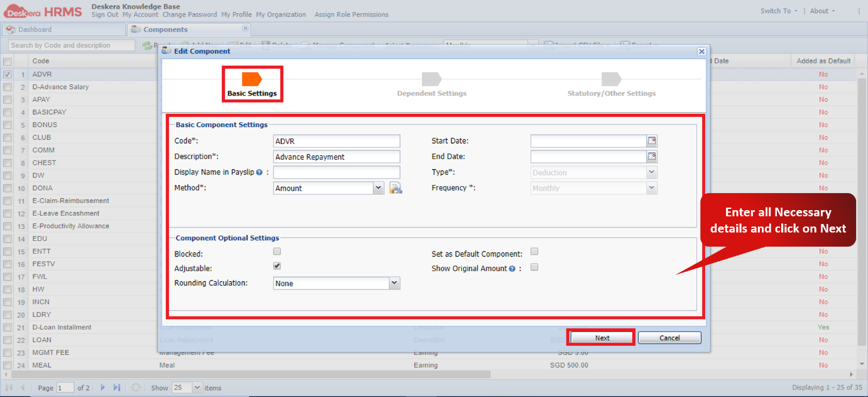Open the Type dropdown
Image resolution: width=868 pixels, height=397 pixels.
[652, 172]
